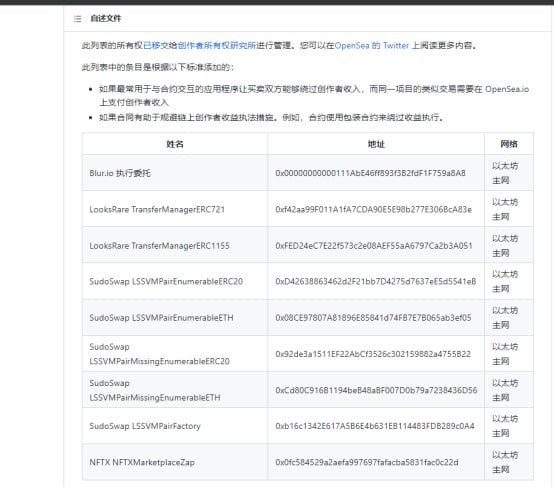Select the SudoSwap LSSVMPairEnumerableETH address

(x=373, y=318)
